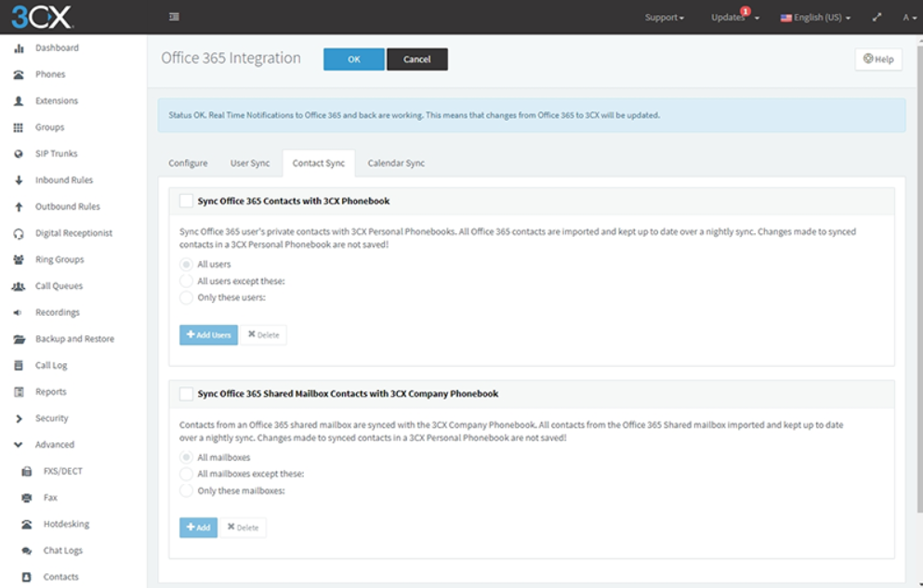The image size is (923, 588).
Task: Open Outbound Rules up-arrow icon
Action: tap(19, 207)
